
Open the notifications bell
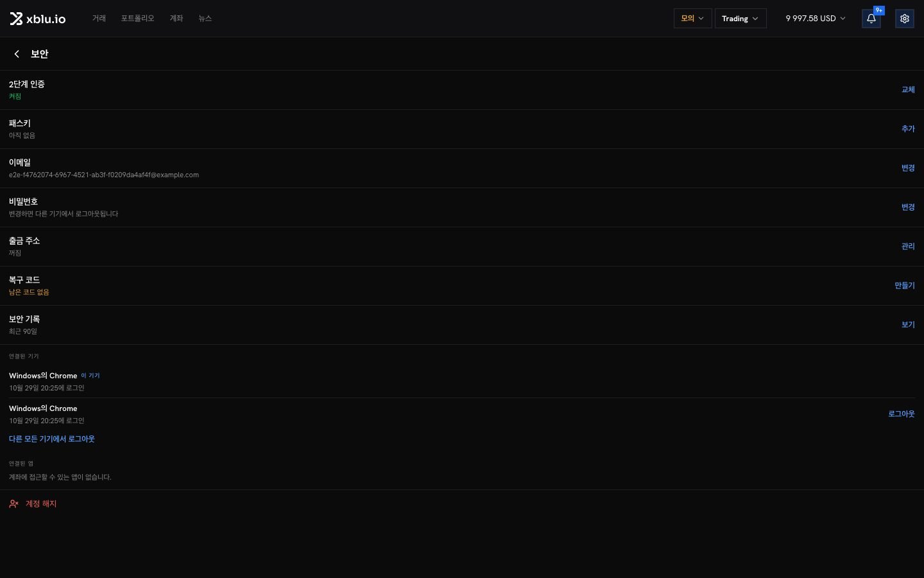[x=871, y=19]
